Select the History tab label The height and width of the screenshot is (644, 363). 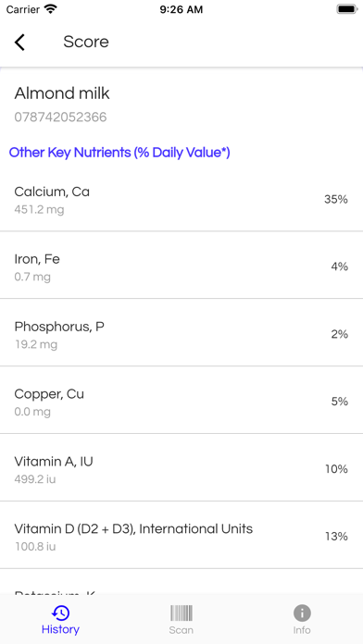60,629
